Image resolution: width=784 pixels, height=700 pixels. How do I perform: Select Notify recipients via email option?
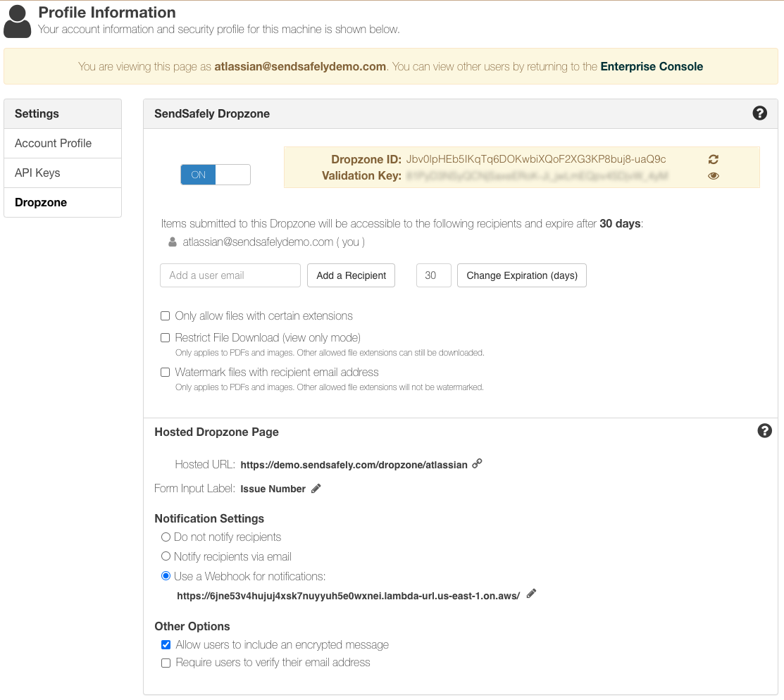166,556
